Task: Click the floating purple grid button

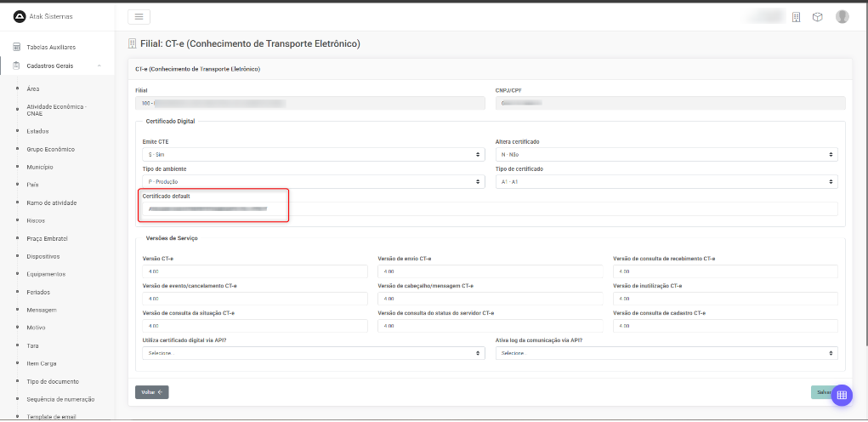Action: click(842, 395)
